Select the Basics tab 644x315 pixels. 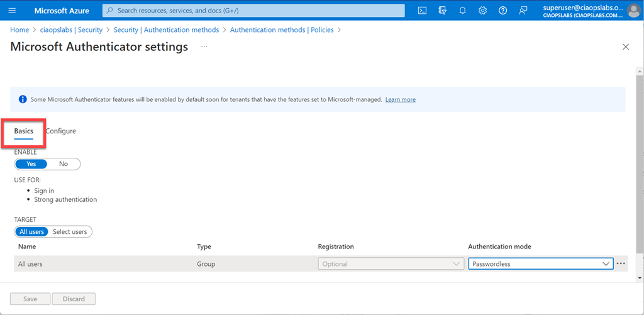[24, 131]
